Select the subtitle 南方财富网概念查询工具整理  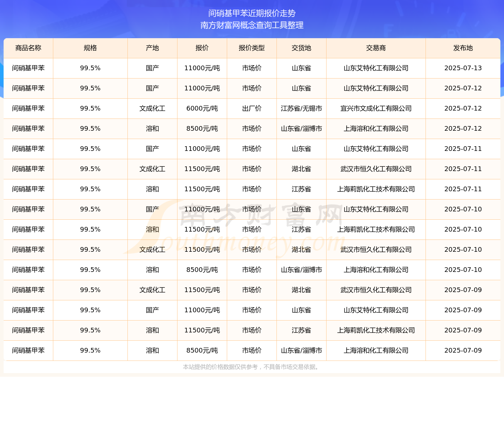click(252, 25)
